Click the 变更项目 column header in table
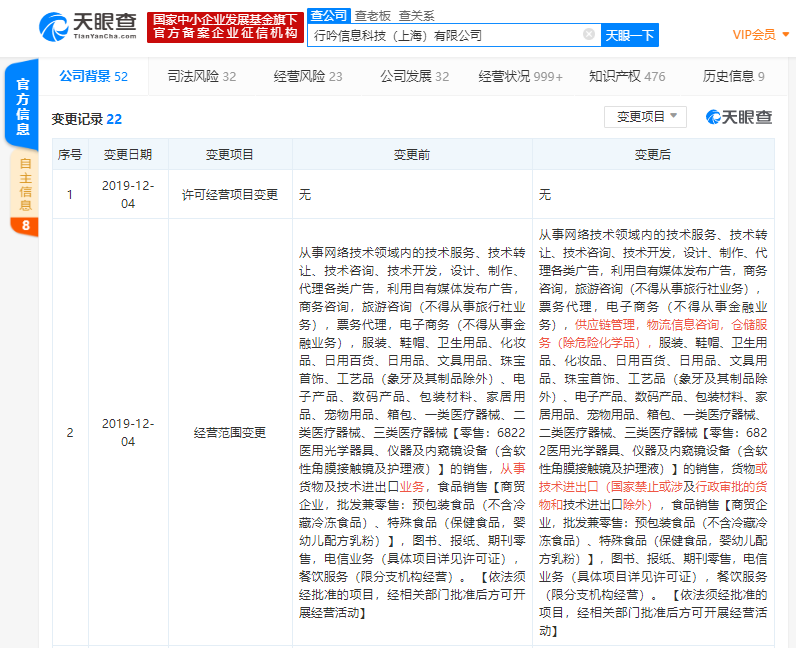796x648 pixels. click(x=229, y=154)
